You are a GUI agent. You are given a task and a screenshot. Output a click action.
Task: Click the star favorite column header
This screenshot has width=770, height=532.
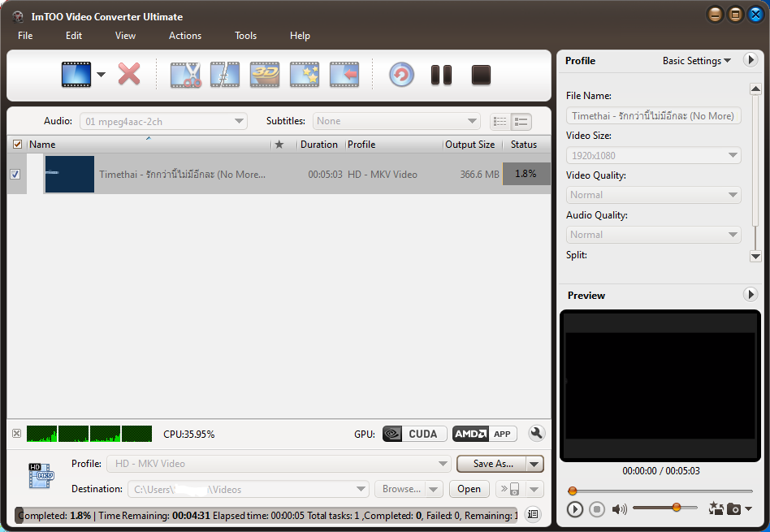[279, 145]
